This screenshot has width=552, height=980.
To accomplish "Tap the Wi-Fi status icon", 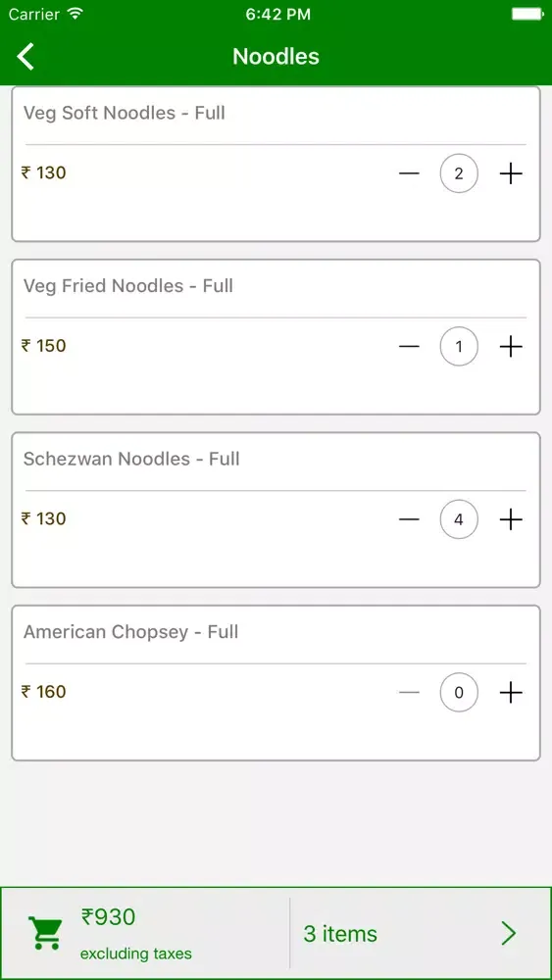I will (x=75, y=14).
